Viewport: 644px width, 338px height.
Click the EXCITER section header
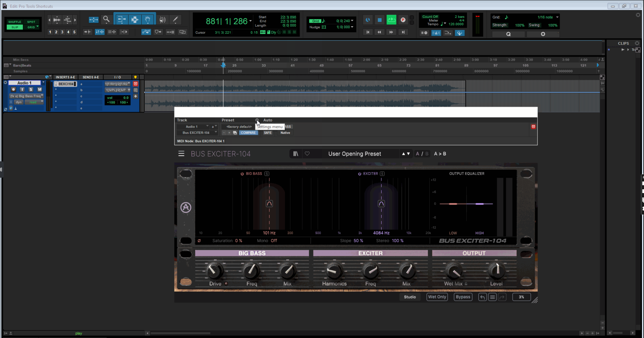coord(370,253)
